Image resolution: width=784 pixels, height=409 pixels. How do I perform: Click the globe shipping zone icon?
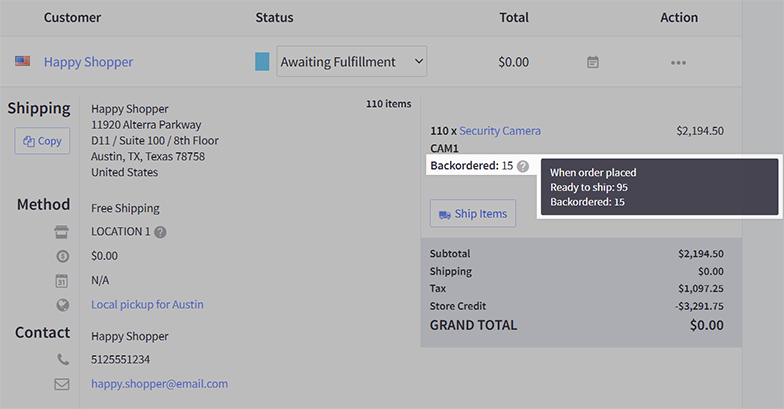point(62,305)
